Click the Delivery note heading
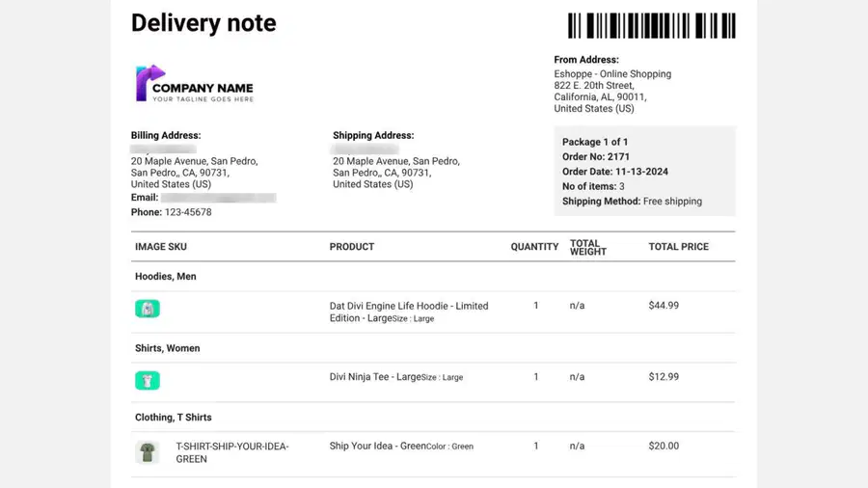The width and height of the screenshot is (868, 488). pyautogui.click(x=203, y=23)
